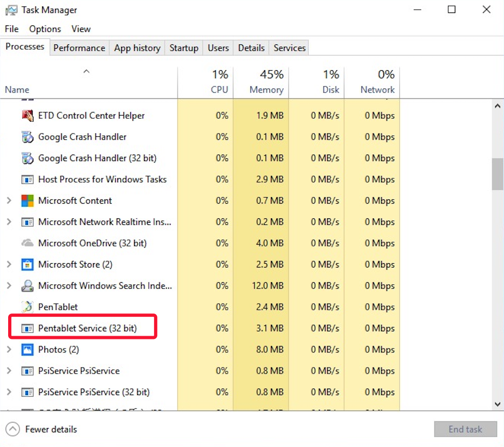Screen dimensions: 504x447
Task: Expand the PsiService PsiService (32 bit) entry
Action: click(9, 392)
